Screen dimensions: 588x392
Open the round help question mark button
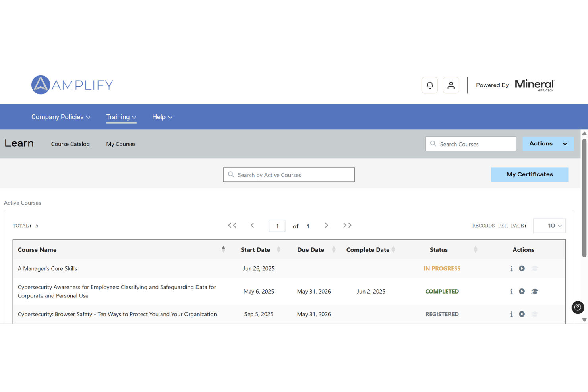578,307
